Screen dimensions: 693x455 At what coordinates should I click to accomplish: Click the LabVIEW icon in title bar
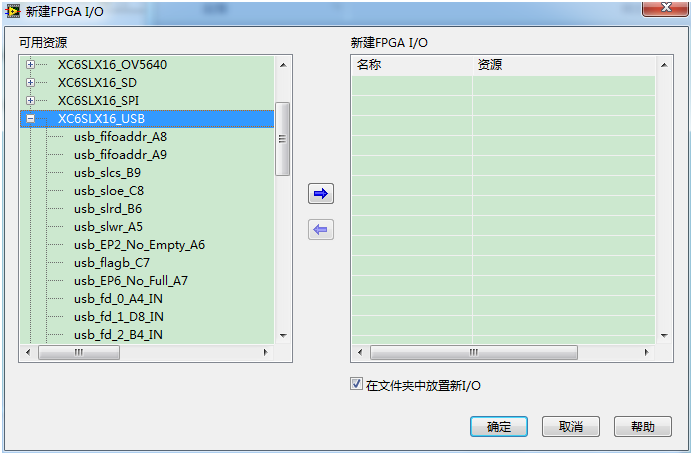(12, 11)
